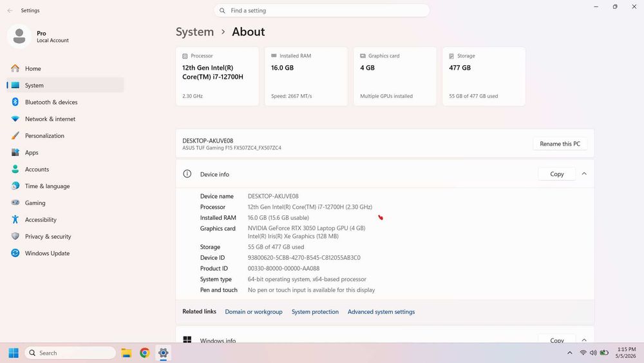The width and height of the screenshot is (644, 363).
Task: Click ASUS TUF Gaming F15 model text
Action: pyautogui.click(x=232, y=148)
